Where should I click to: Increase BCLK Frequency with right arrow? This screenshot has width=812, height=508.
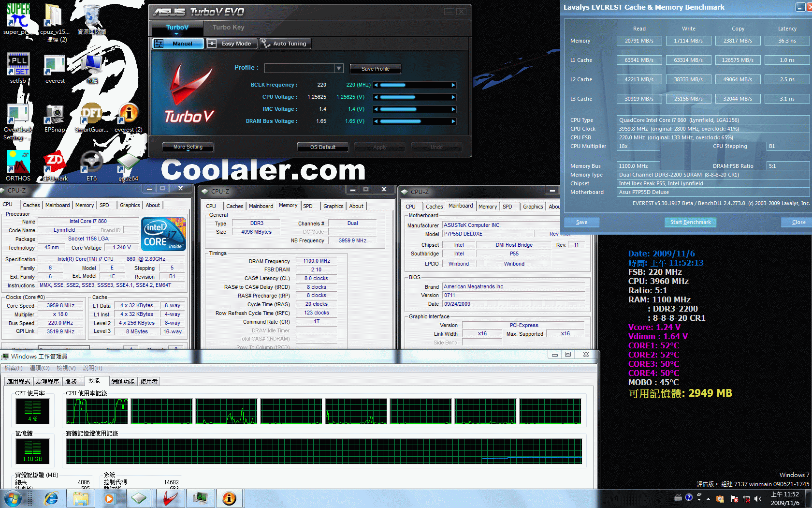tap(453, 85)
